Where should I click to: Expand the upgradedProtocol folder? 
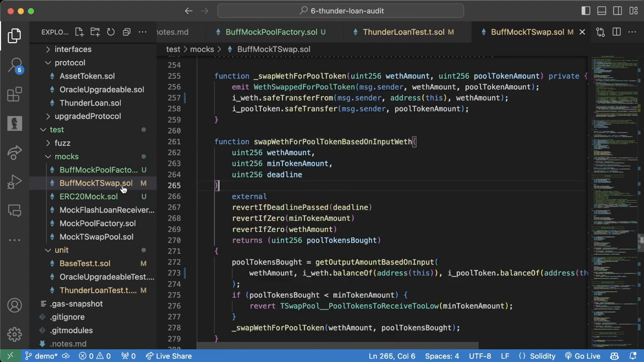click(88, 116)
